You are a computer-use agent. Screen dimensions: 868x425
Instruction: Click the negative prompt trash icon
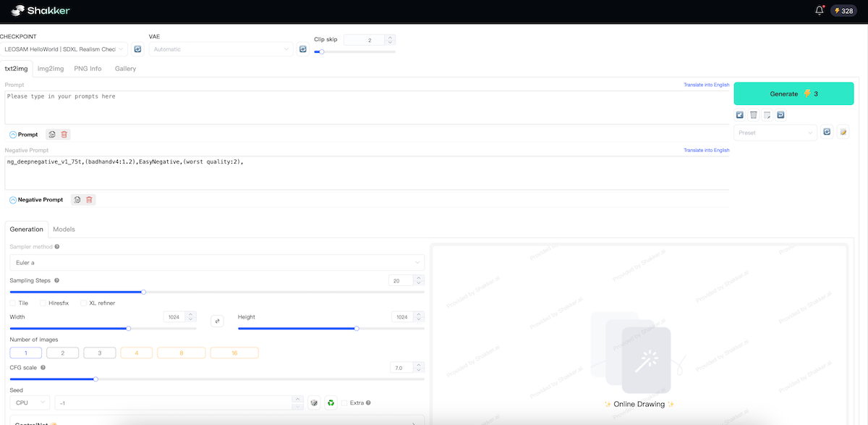88,199
